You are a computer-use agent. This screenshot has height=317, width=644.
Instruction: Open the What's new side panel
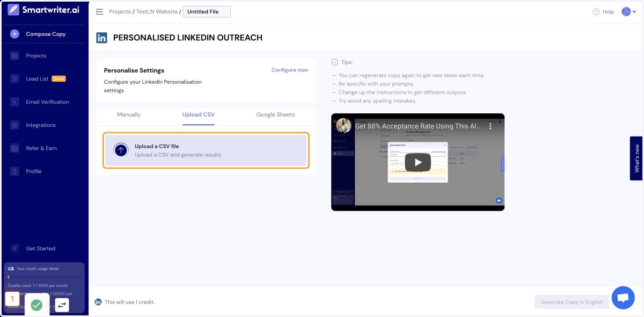tap(636, 158)
